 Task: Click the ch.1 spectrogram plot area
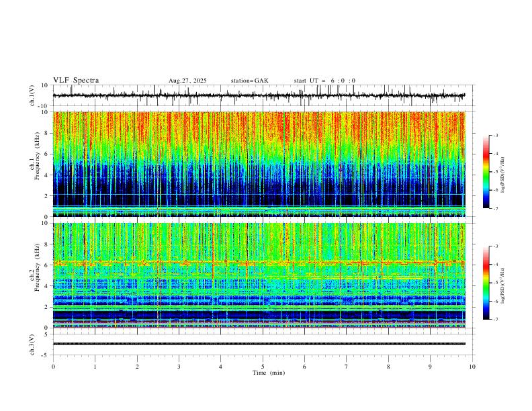tap(259, 164)
